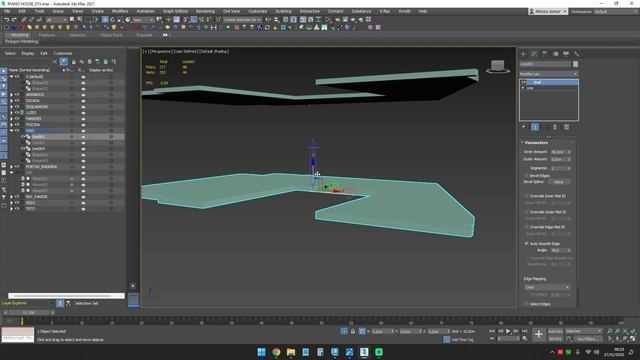Viewport: 640px width, 360px height.
Task: Open the Select by Name dialog icon
Action: tap(80, 20)
